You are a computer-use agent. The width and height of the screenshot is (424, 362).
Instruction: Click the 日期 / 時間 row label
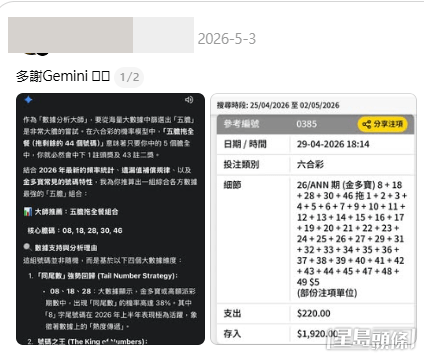click(x=245, y=144)
